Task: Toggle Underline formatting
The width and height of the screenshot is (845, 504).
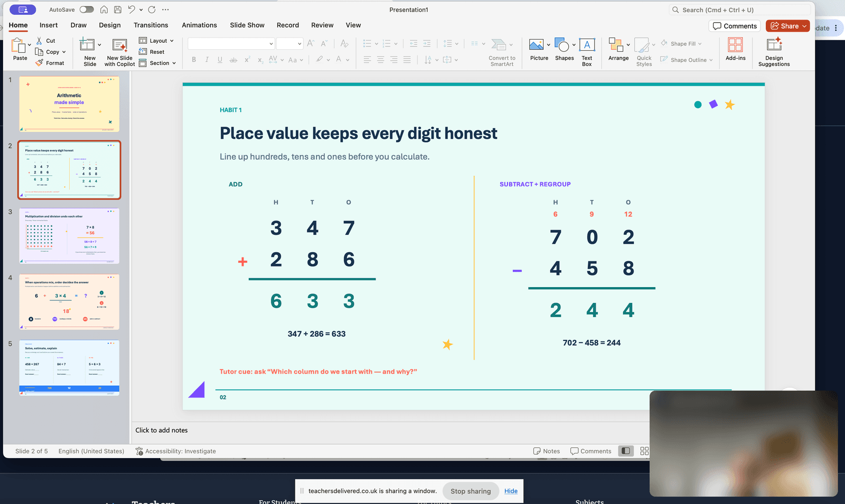Action: coord(220,60)
